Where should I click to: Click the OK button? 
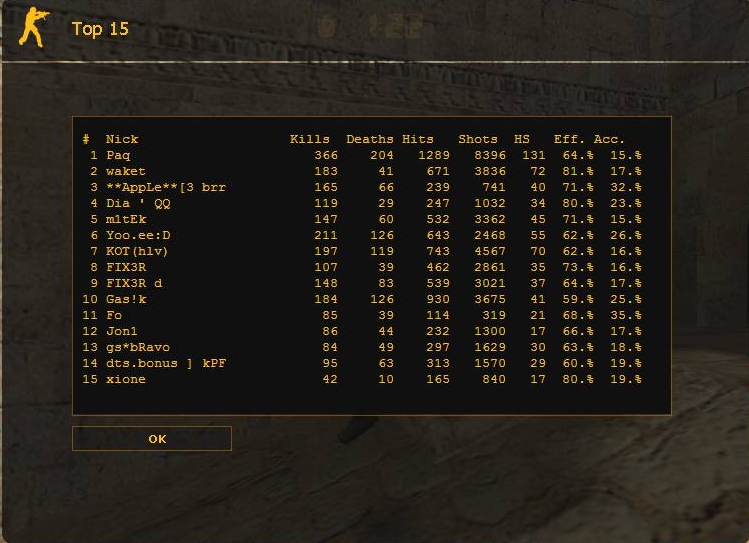(x=152, y=438)
